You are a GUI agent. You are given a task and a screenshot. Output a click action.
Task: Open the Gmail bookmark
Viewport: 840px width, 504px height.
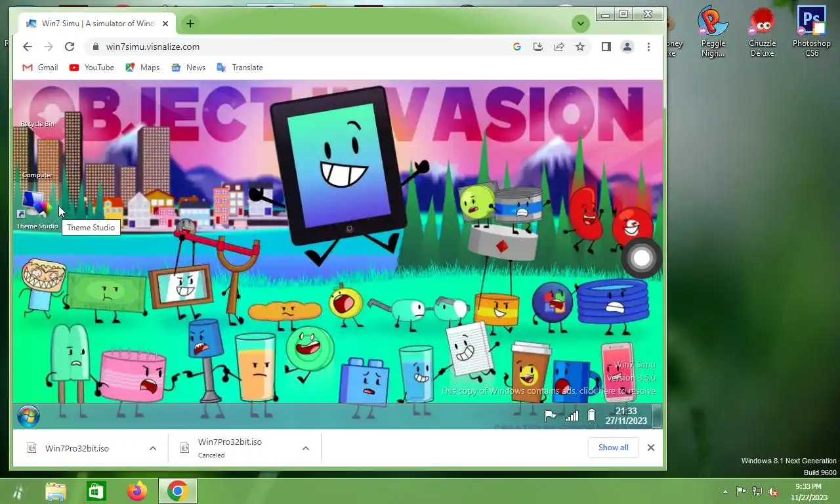point(40,68)
